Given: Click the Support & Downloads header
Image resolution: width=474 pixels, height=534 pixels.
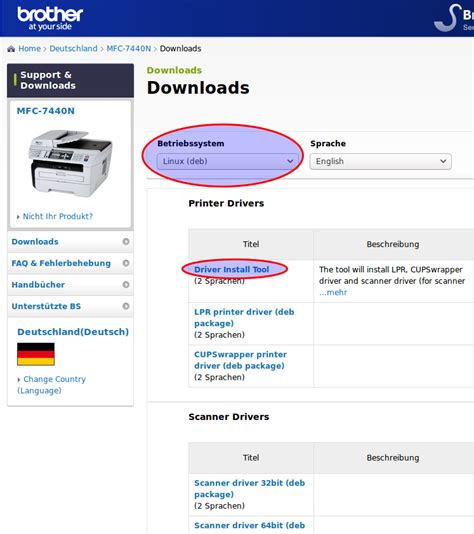Looking at the screenshot, I should [70, 80].
